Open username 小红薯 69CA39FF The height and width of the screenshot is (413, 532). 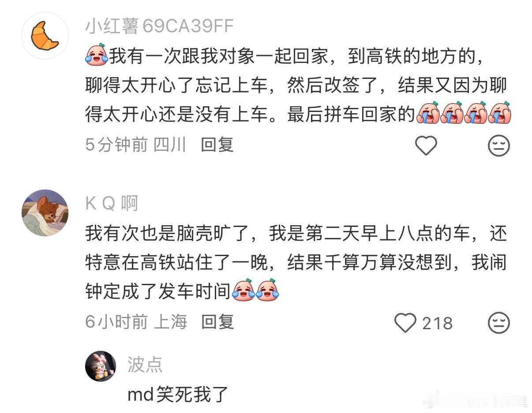[159, 26]
